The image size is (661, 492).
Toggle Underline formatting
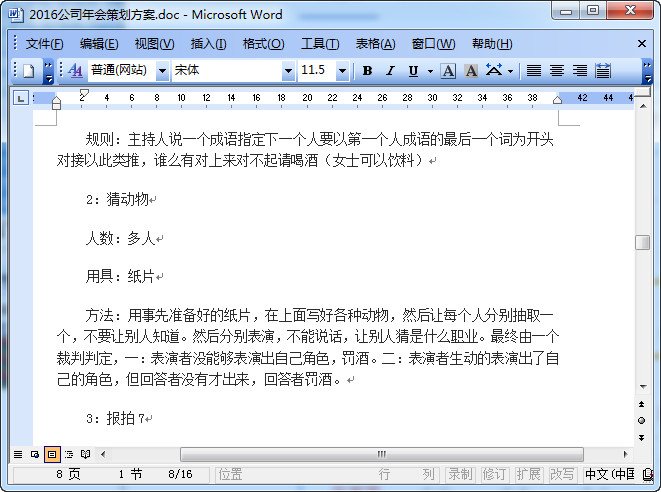pos(413,71)
